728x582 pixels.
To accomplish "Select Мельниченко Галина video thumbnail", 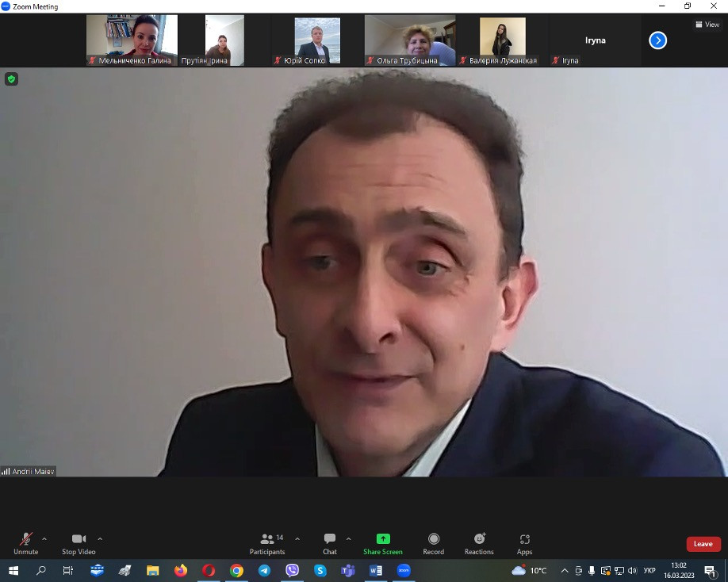I will tap(132, 40).
